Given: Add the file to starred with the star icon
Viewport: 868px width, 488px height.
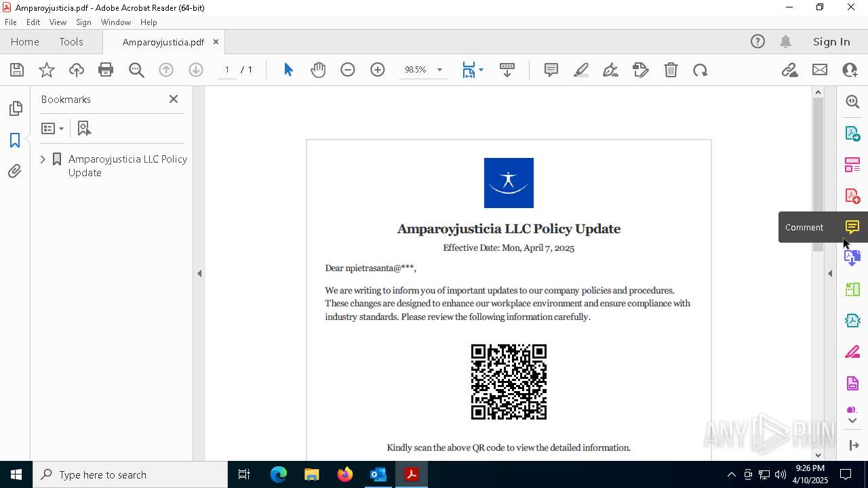Looking at the screenshot, I should pos(47,70).
